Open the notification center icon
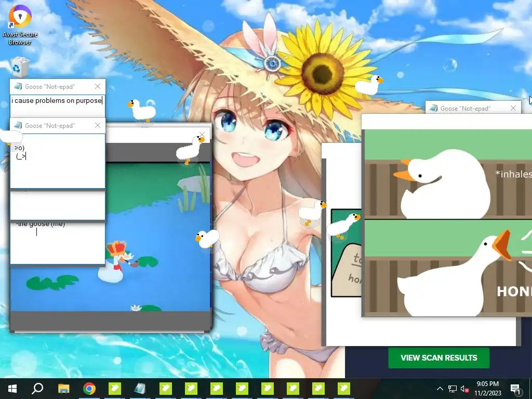Screen dimensions: 532x399 [515, 389]
